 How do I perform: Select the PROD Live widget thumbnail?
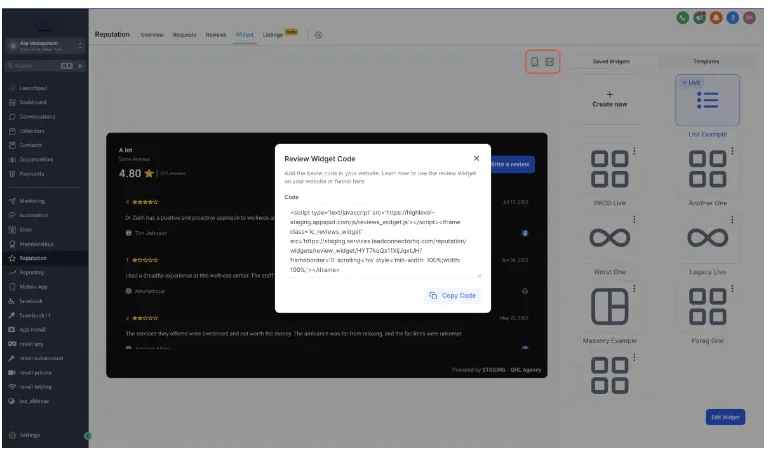coord(610,169)
